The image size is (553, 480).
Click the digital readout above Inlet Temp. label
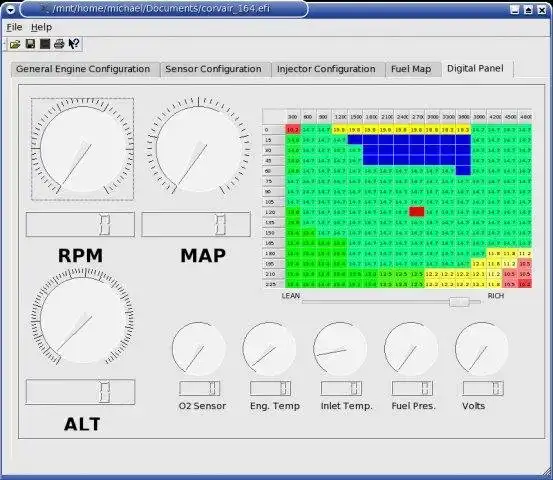pos(341,388)
